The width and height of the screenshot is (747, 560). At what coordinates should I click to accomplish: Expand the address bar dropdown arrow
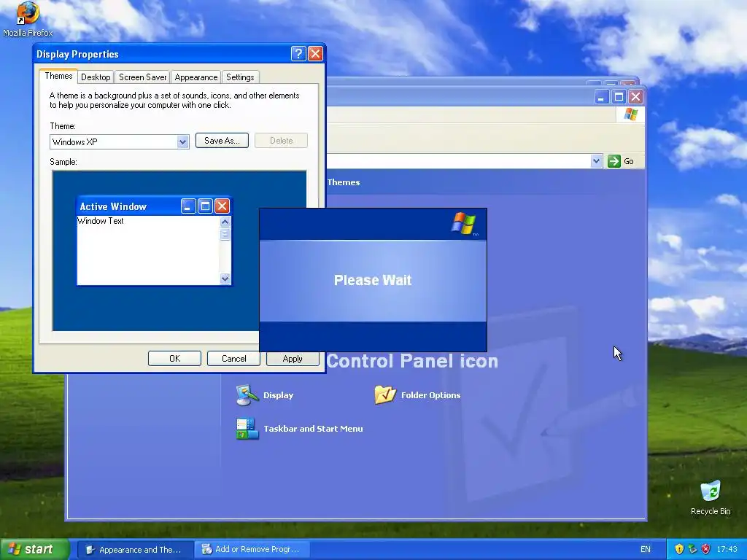coord(597,161)
